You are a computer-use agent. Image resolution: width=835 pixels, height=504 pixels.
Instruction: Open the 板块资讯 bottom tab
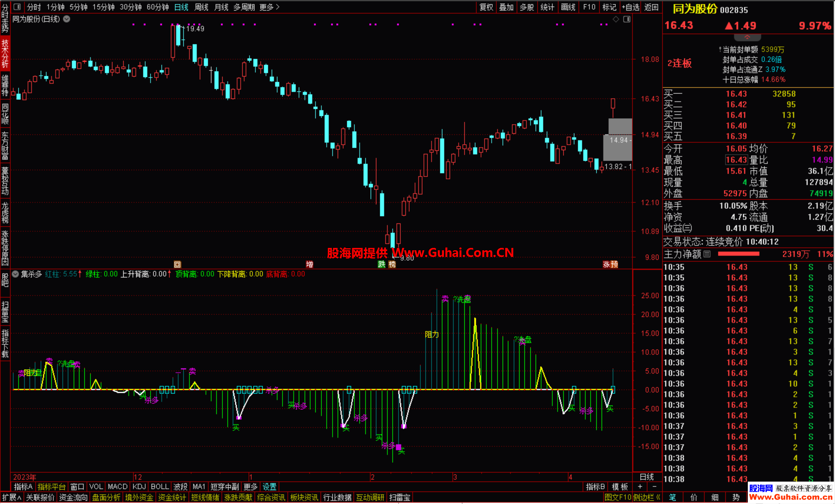point(304,498)
